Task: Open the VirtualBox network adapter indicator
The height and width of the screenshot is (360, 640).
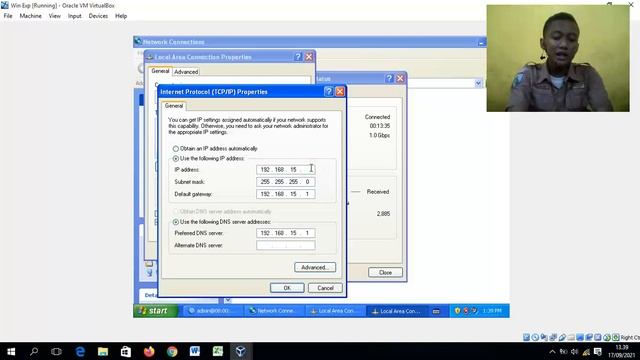Action: 553,337
